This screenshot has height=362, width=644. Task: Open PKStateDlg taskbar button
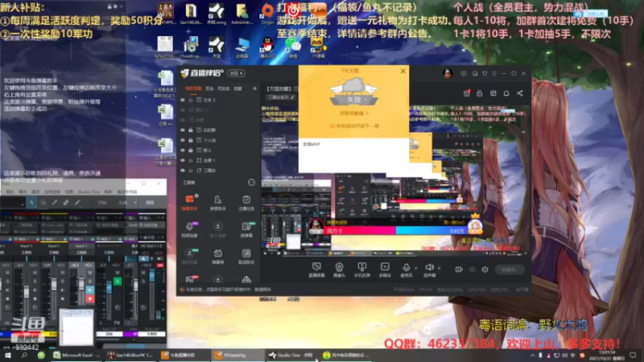(237, 355)
